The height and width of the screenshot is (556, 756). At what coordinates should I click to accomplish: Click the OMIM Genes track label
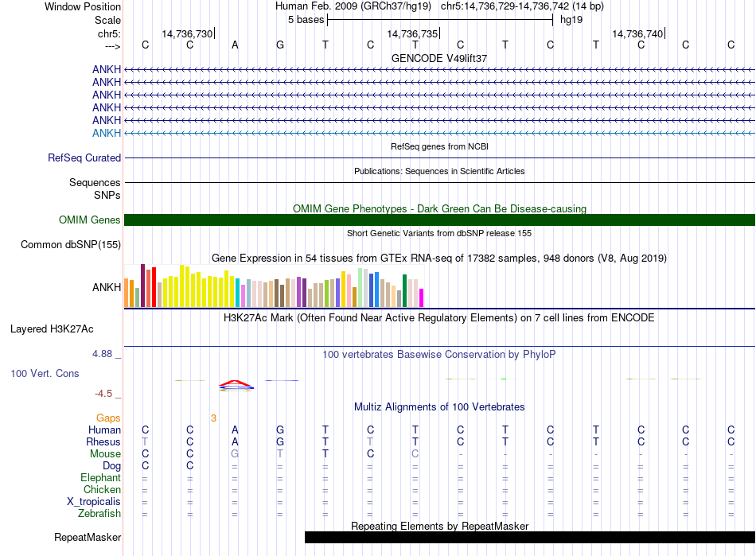pos(90,220)
